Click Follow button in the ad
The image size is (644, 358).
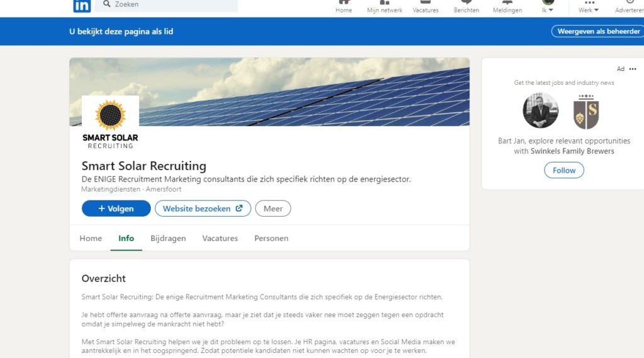point(564,170)
